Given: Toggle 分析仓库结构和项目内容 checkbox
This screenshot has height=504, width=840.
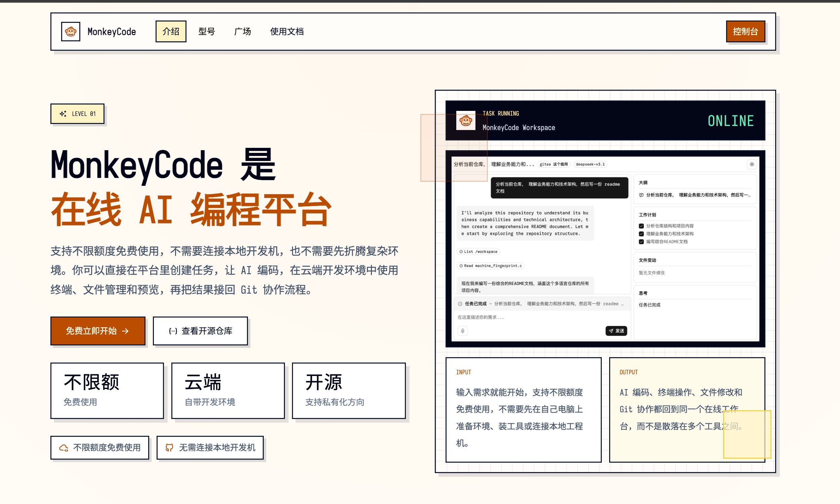Looking at the screenshot, I should [641, 226].
